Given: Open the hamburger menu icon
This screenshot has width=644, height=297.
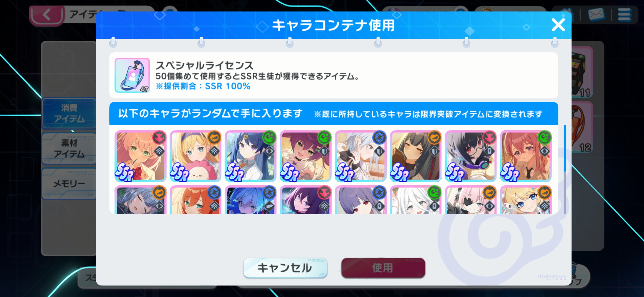Looking at the screenshot, I should (624, 14).
